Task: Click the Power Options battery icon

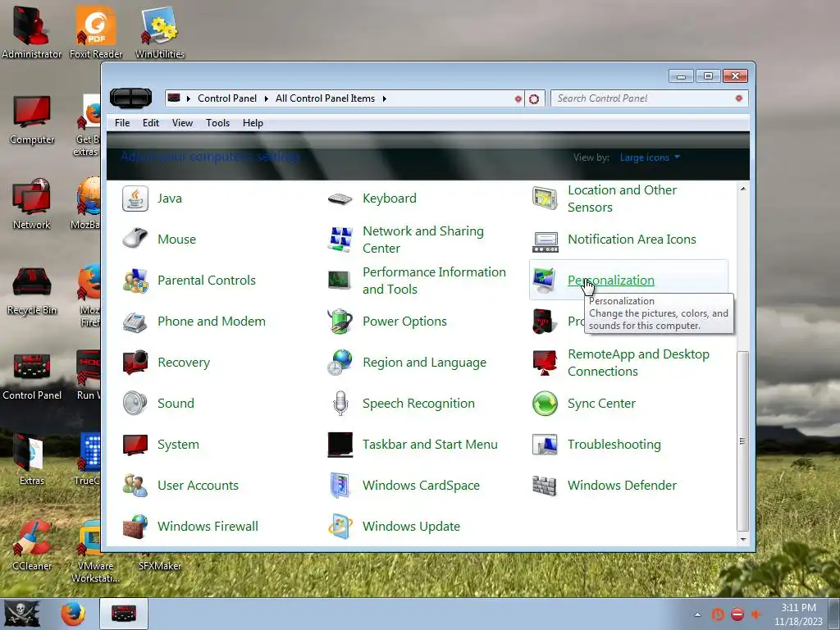Action: click(x=340, y=322)
